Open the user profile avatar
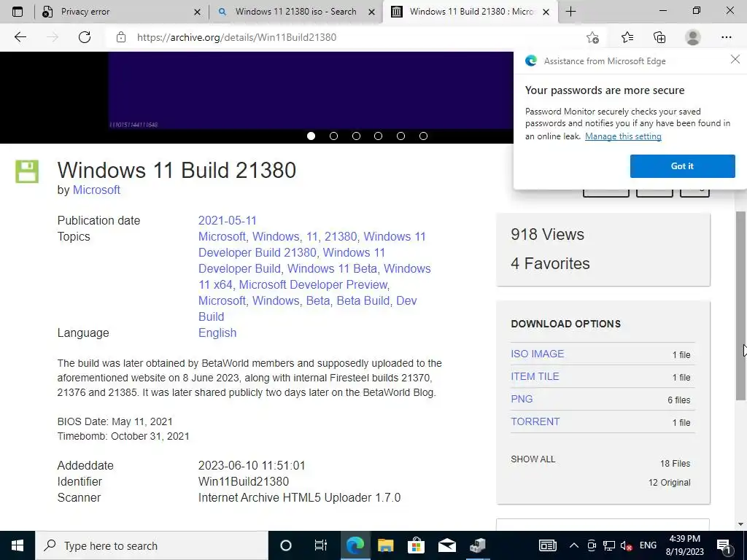The width and height of the screenshot is (747, 560). pos(692,37)
